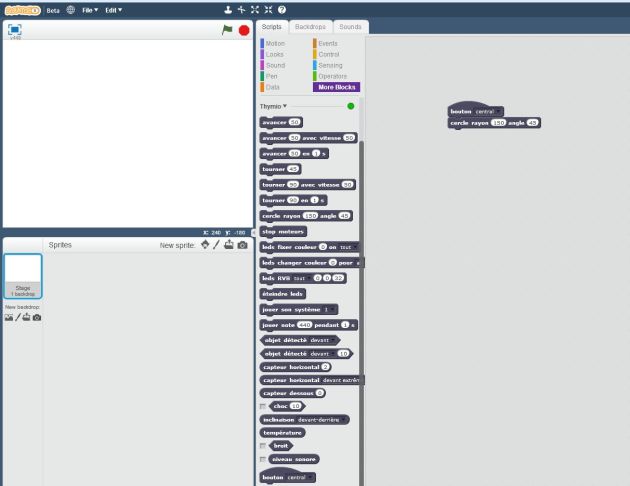Switch to the Backdrops tab

click(310, 26)
